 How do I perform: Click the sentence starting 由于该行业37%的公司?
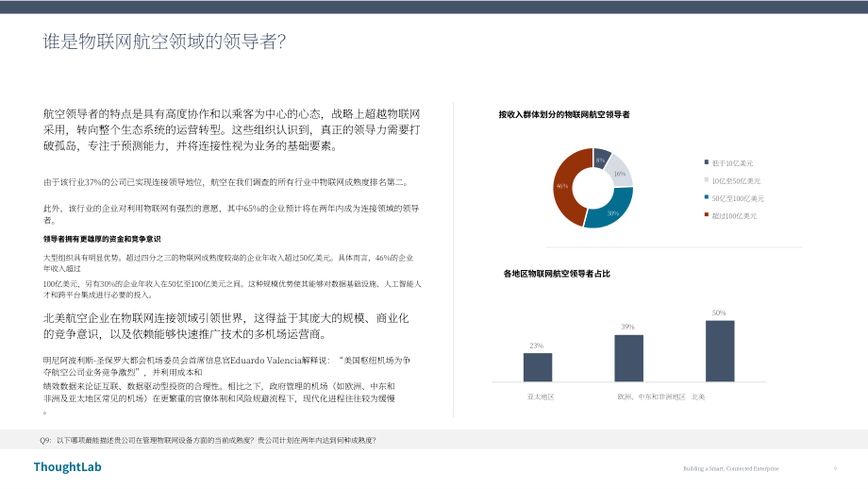click(227, 182)
